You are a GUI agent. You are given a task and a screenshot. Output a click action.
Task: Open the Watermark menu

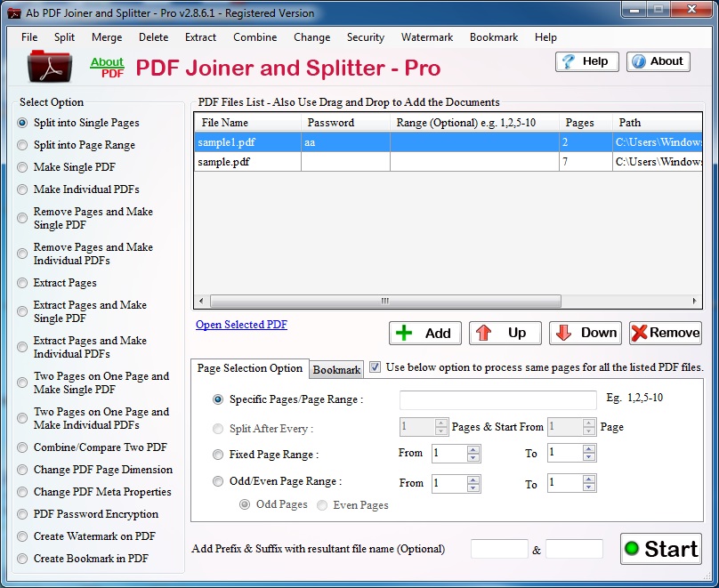(x=426, y=37)
